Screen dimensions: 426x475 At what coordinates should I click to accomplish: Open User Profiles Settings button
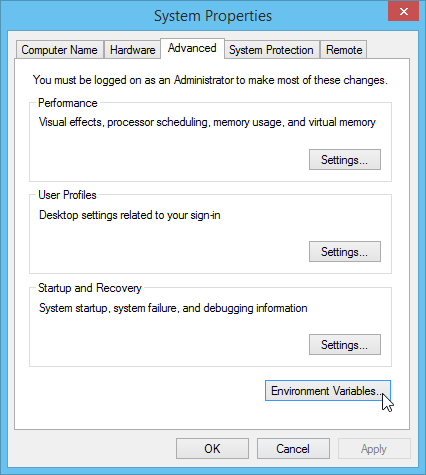[345, 252]
